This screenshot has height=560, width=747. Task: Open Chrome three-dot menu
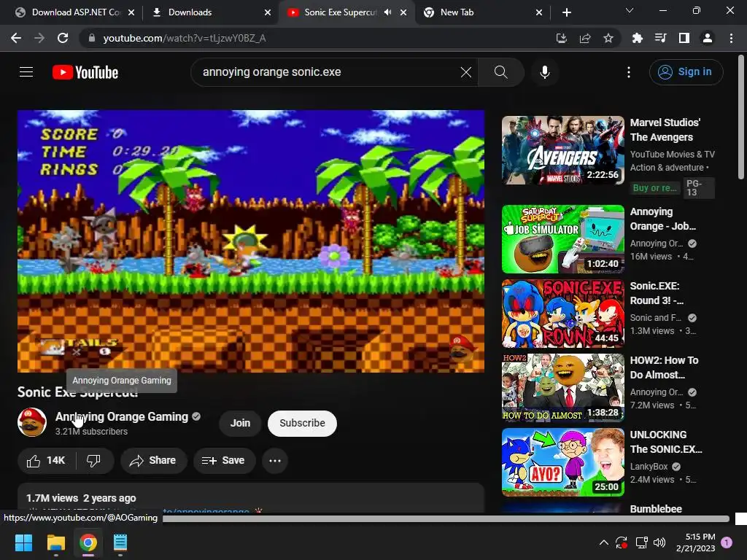(731, 38)
